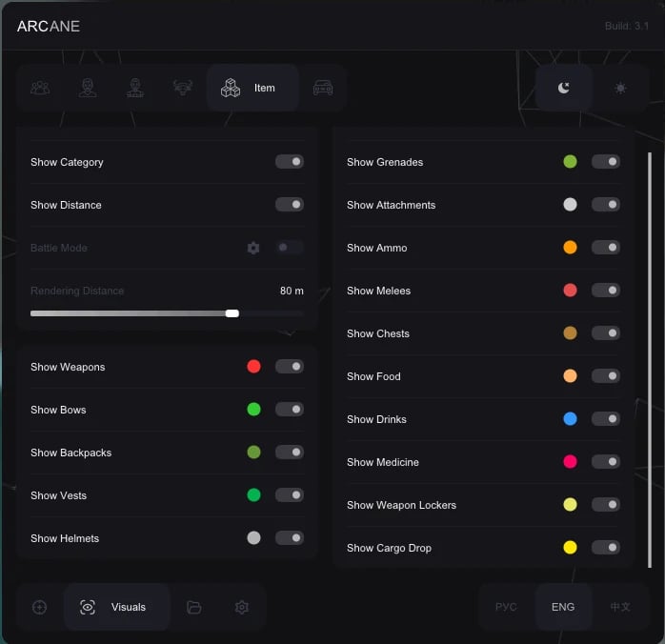Change the Show Food color swatch
Image resolution: width=665 pixels, height=644 pixels.
pos(570,375)
